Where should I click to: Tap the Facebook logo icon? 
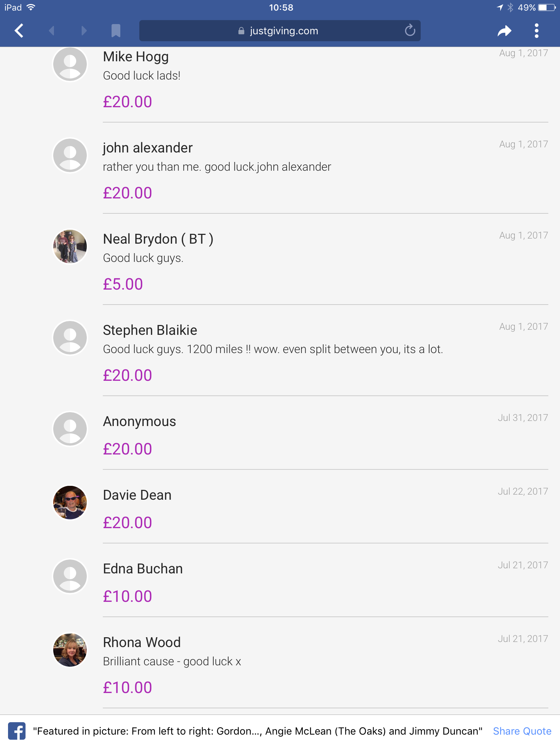click(17, 731)
